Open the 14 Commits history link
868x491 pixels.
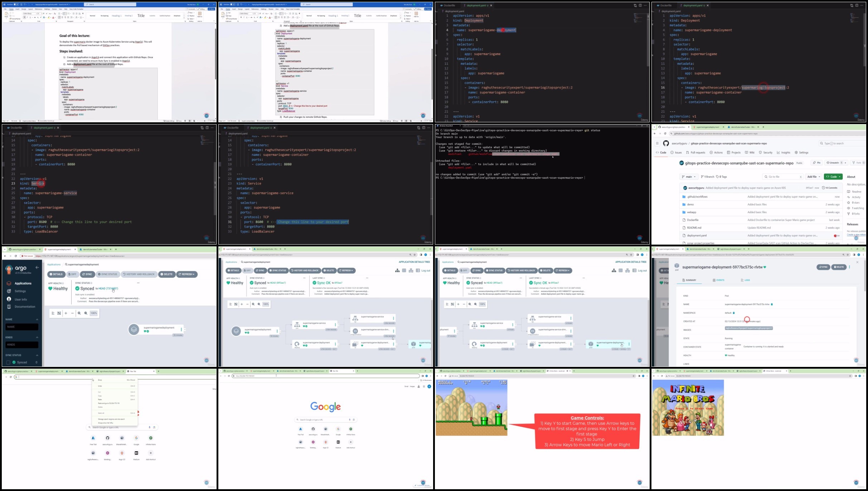tap(830, 188)
